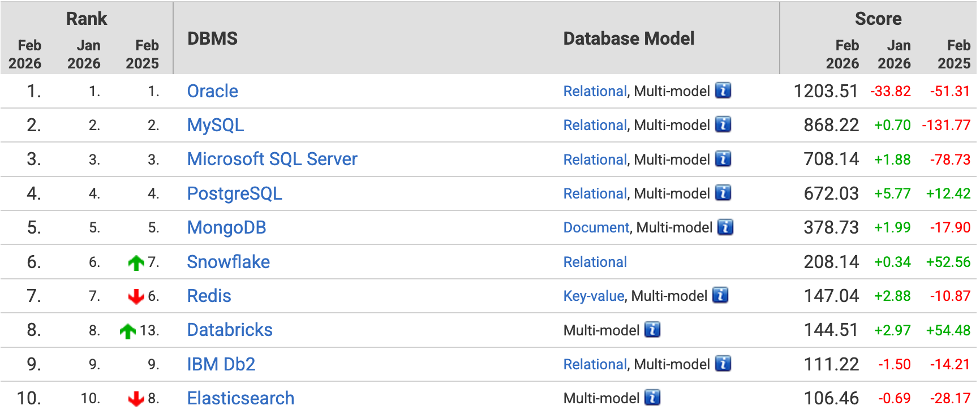Click info icon beside Microsoft SQL Server's model
This screenshot has width=980, height=414.
click(723, 159)
